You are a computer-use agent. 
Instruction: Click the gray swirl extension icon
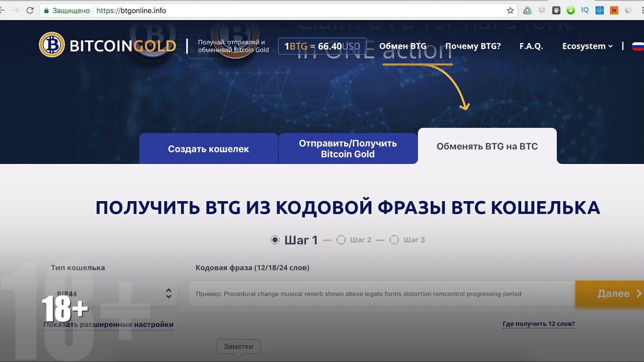(628, 10)
